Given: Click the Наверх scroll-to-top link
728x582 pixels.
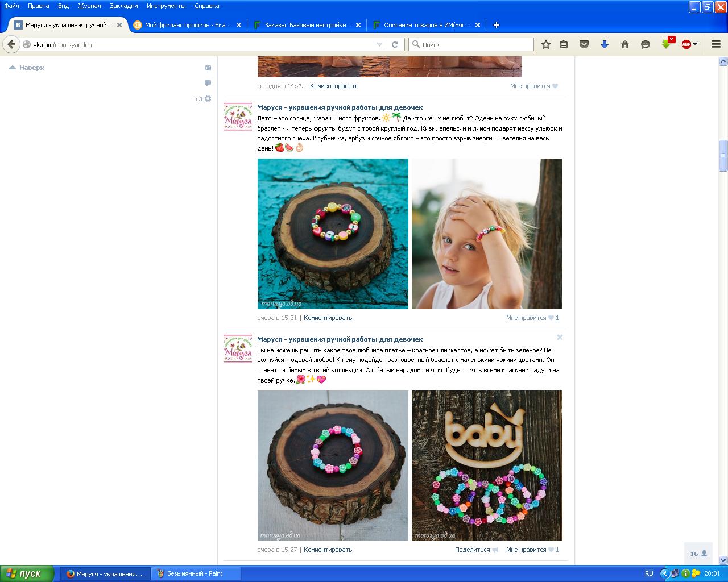Looking at the screenshot, I should [x=26, y=68].
